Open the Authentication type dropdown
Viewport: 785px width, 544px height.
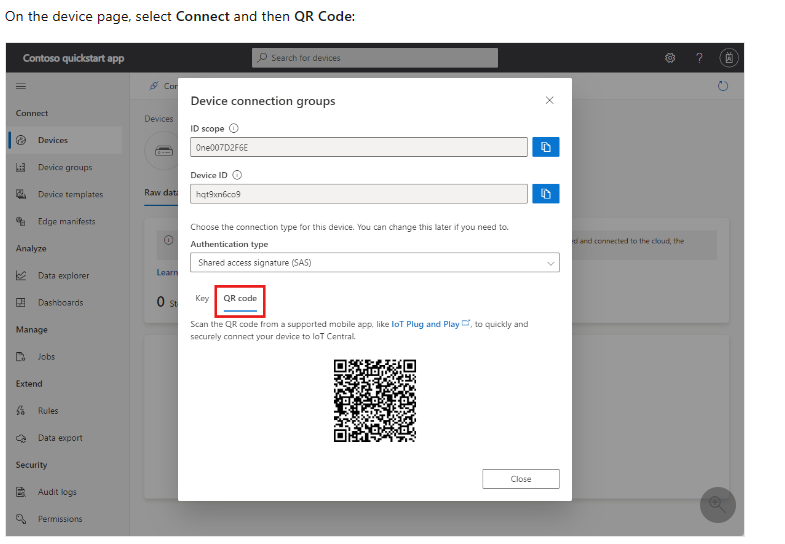click(374, 263)
